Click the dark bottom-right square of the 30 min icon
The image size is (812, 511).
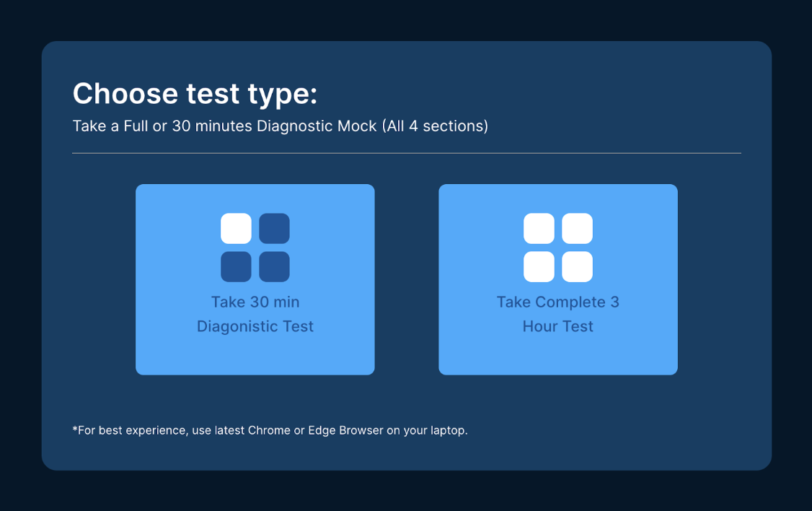pos(274,266)
